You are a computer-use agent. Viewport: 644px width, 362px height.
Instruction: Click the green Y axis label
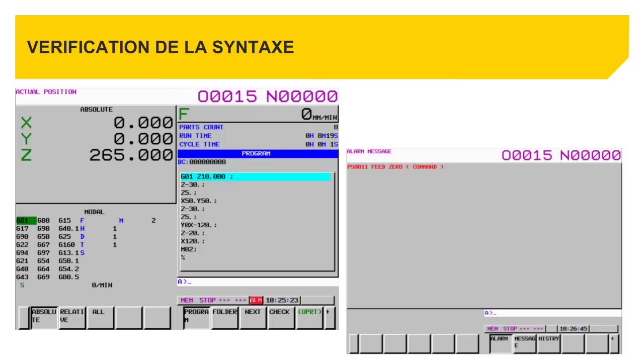coord(26,139)
